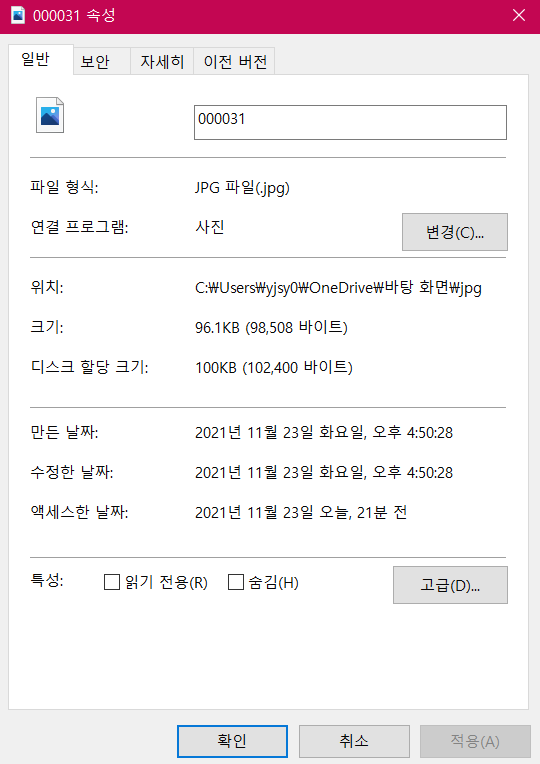
Task: Click the 수정한 날짜 date value
Action: coord(324,472)
